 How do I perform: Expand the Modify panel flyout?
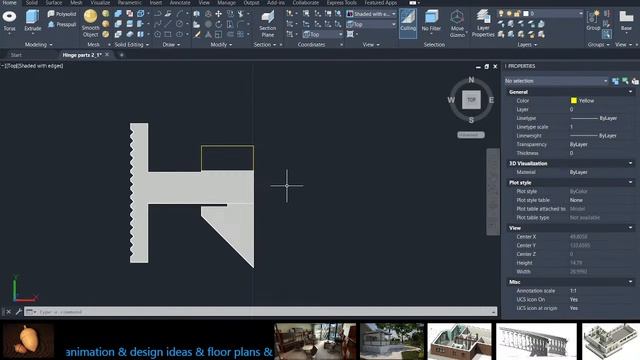(x=221, y=44)
